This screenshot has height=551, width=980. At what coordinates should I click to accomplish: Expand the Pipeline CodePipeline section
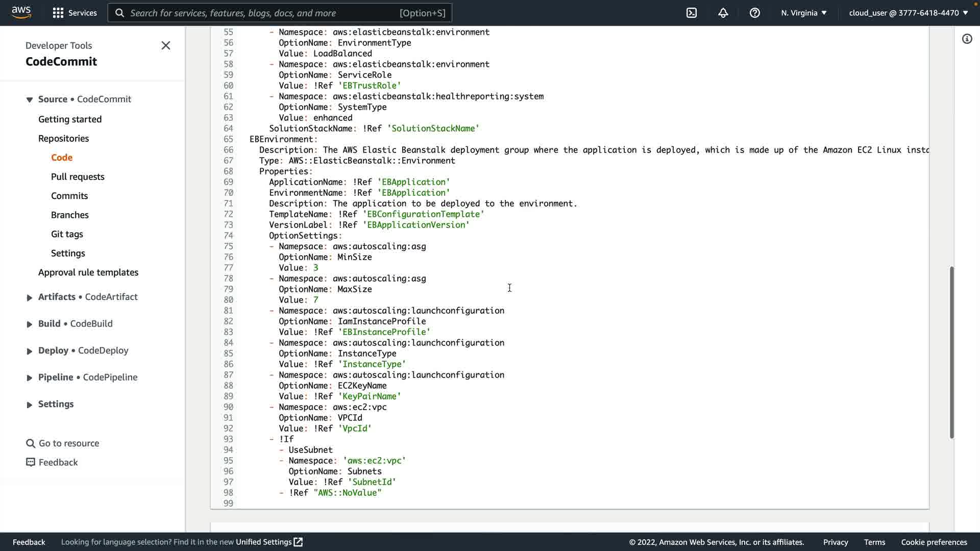30,378
